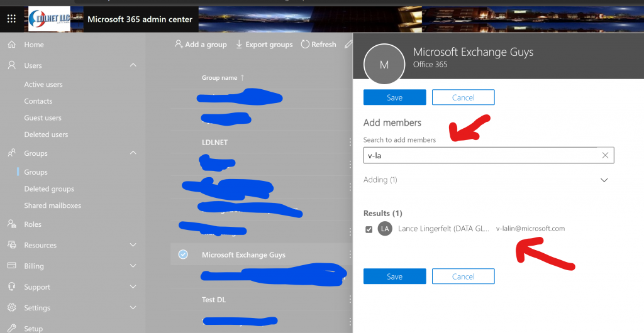The width and height of the screenshot is (644, 333).
Task: Open Contacts in sidebar
Action: pyautogui.click(x=38, y=101)
